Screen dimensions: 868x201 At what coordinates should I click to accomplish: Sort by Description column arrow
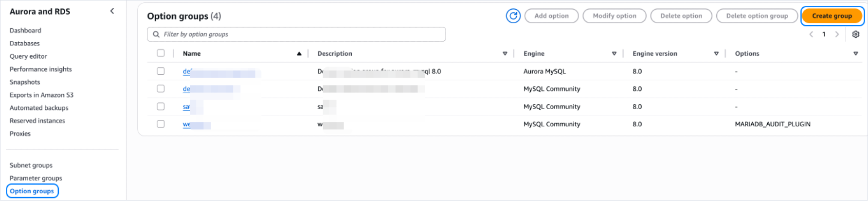[x=505, y=54]
